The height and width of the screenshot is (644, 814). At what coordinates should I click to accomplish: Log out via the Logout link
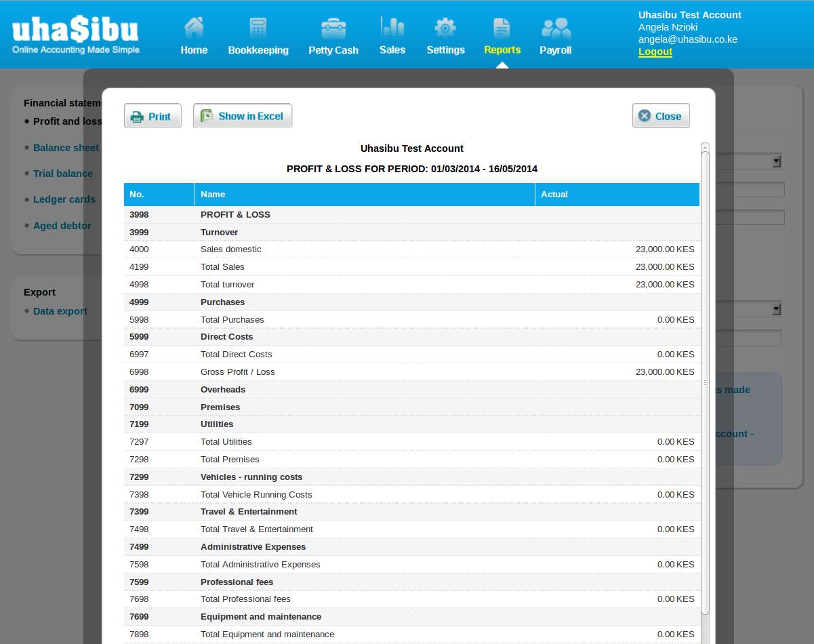click(655, 52)
